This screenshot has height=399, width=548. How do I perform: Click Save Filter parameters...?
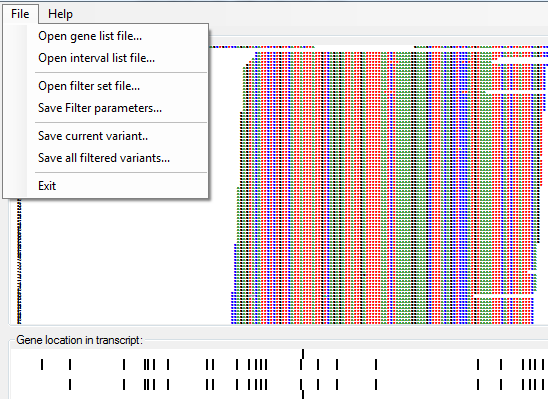(105, 108)
